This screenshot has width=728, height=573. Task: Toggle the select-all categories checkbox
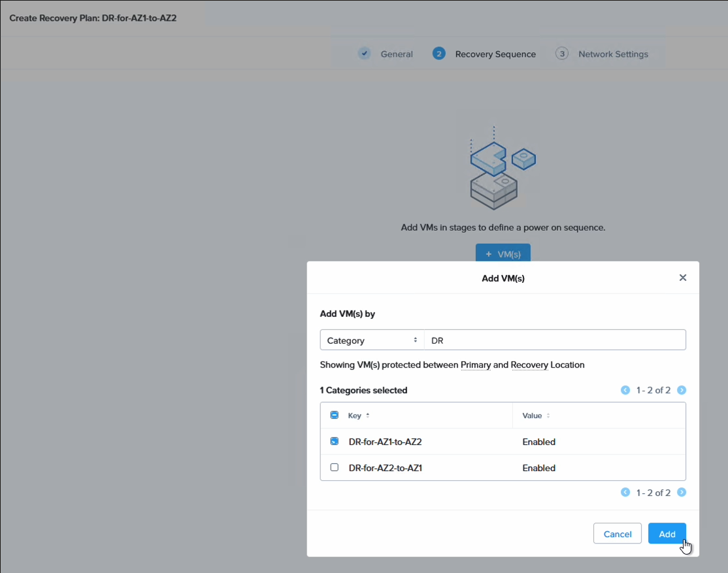click(335, 415)
